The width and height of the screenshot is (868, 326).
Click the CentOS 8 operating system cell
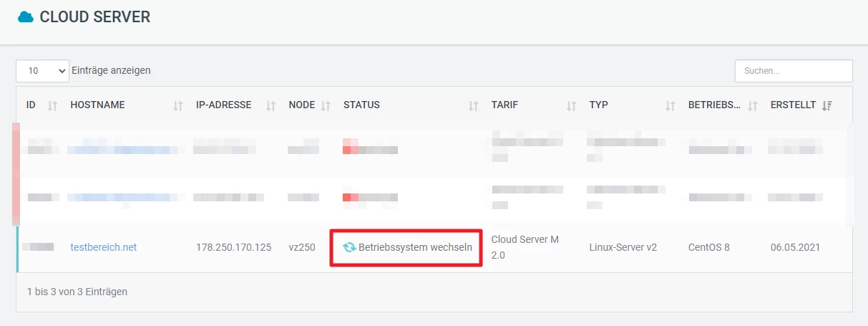(708, 247)
